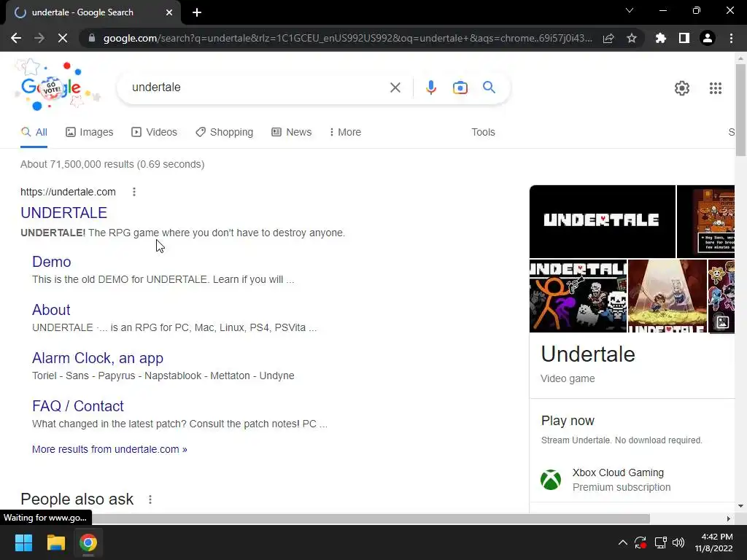Open a new browser tab

tap(197, 12)
